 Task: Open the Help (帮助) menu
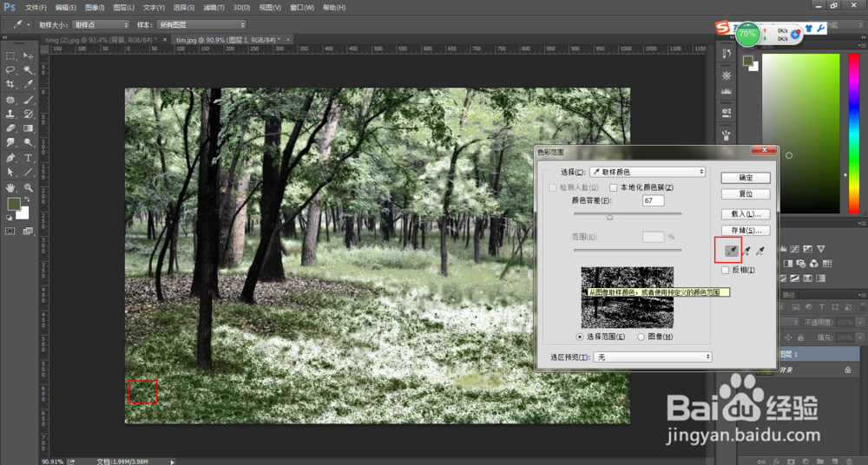(334, 8)
